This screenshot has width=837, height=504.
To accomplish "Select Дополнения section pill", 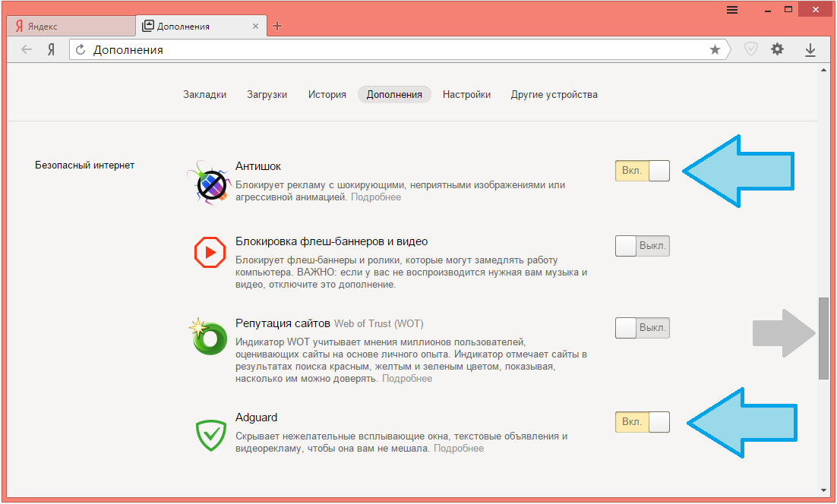I will pos(394,94).
